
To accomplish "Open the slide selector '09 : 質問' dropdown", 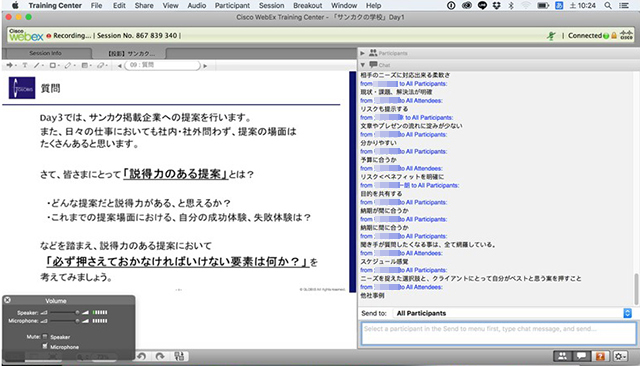I will (163, 65).
